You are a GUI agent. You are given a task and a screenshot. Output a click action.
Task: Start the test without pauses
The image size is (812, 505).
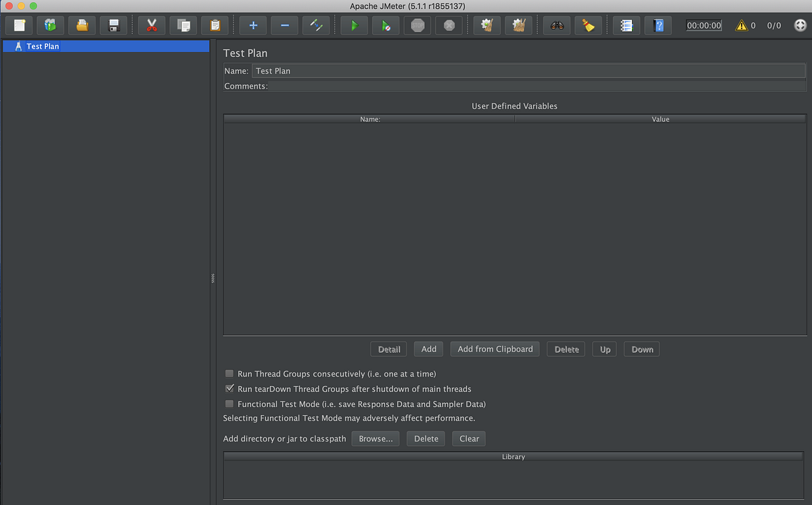point(384,25)
